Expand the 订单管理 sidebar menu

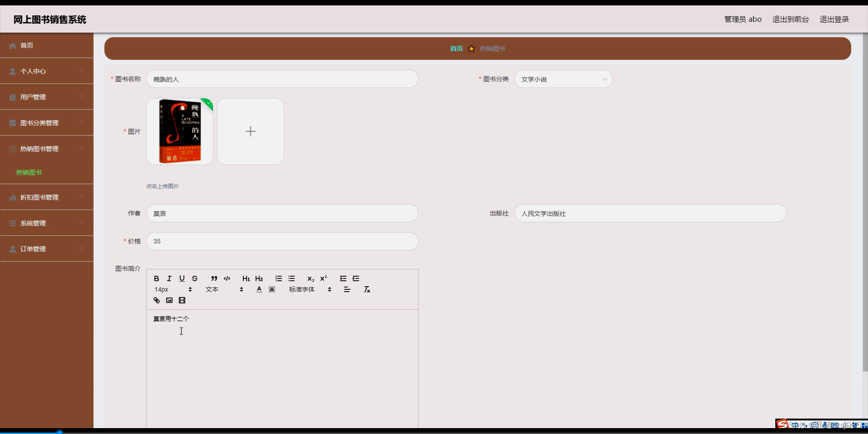[47, 249]
